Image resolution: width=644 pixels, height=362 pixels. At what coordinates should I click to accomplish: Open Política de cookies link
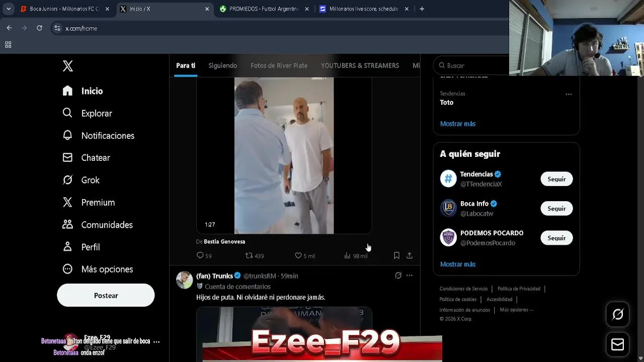[458, 299]
